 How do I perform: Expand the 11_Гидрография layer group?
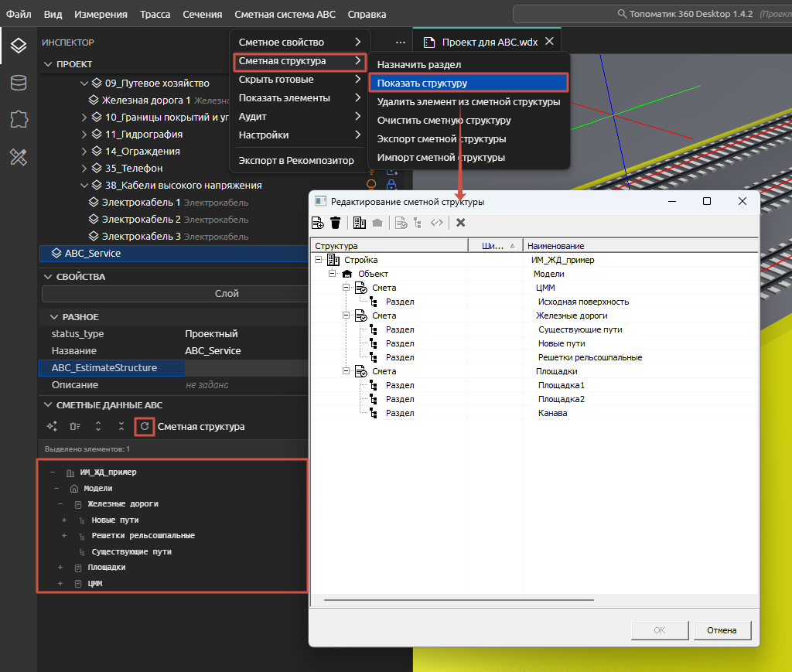point(84,135)
